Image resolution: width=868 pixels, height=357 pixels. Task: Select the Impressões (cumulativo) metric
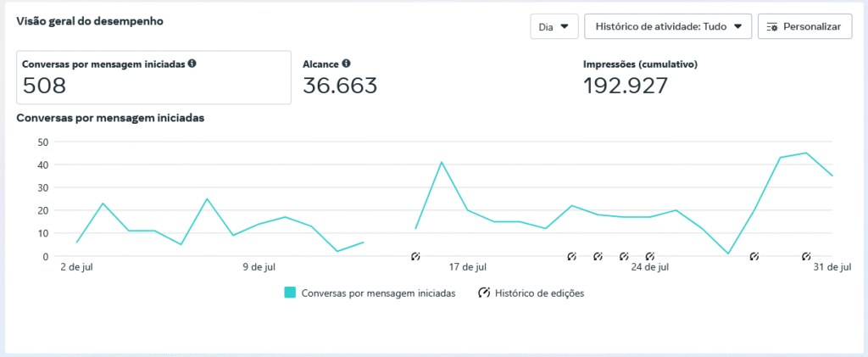(640, 78)
